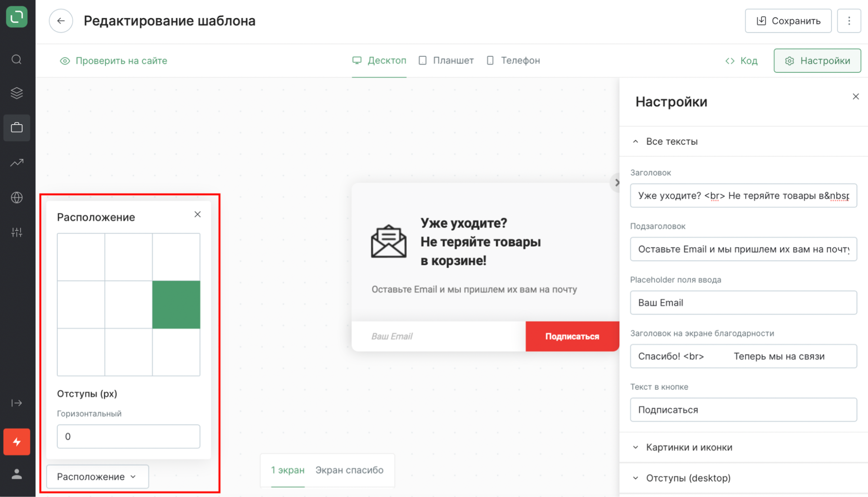Screen dimensions: 868x497
Task: Select the 1 экран tab
Action: tap(287, 470)
